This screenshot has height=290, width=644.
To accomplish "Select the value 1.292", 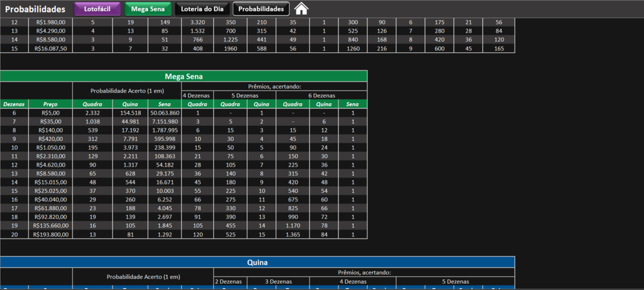I will click(x=165, y=235).
